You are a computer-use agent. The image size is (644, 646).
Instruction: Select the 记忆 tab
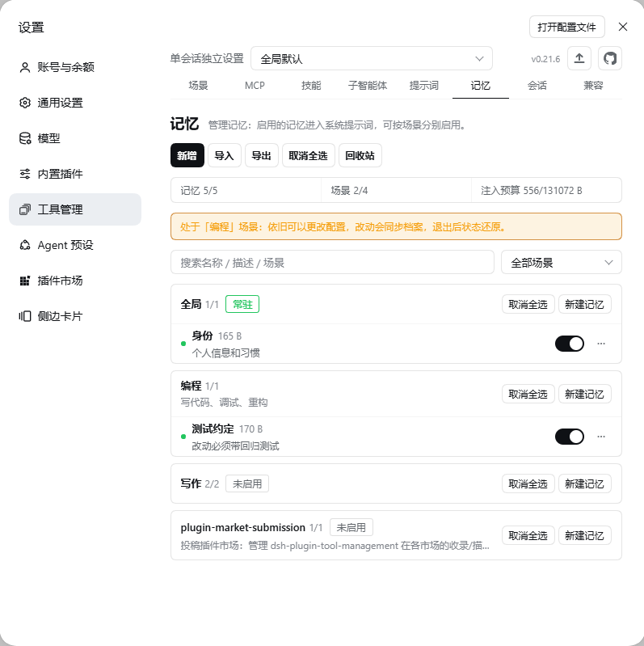tap(481, 86)
